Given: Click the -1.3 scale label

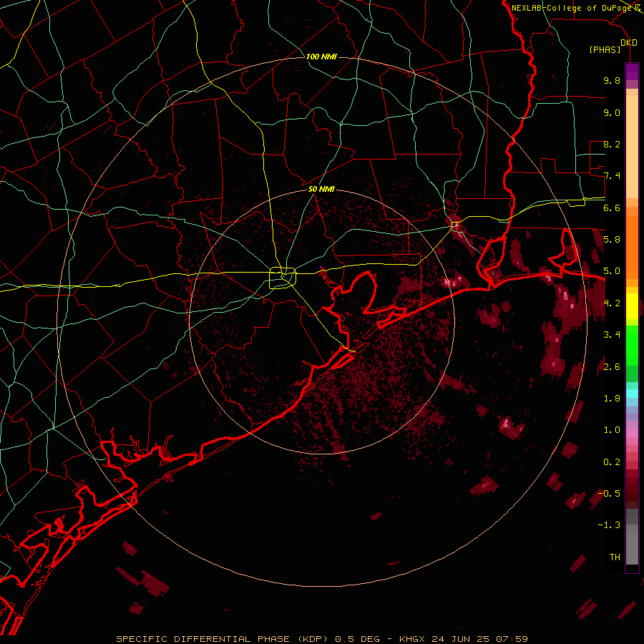Looking at the screenshot, I should pos(609,525).
